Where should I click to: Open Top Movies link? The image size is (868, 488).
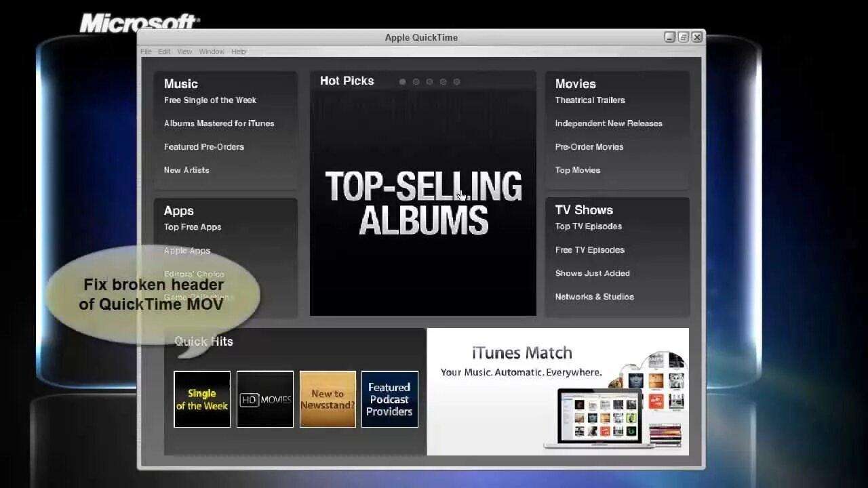point(578,170)
